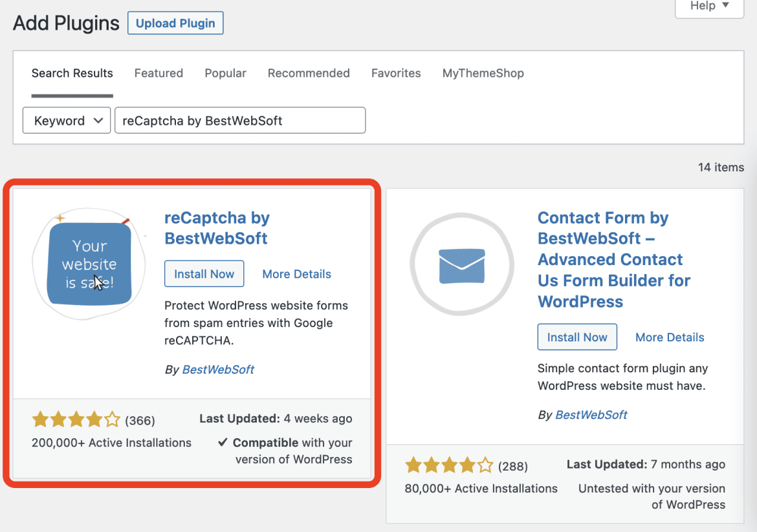Screen dimensions: 757x532
Task: Select the Recommended tab
Action: [x=309, y=73]
